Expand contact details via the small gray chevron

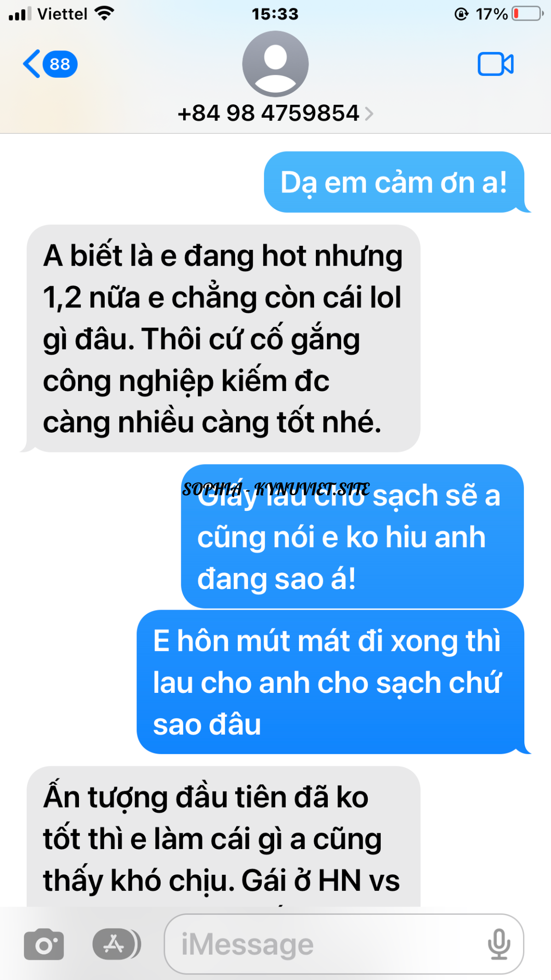[369, 113]
